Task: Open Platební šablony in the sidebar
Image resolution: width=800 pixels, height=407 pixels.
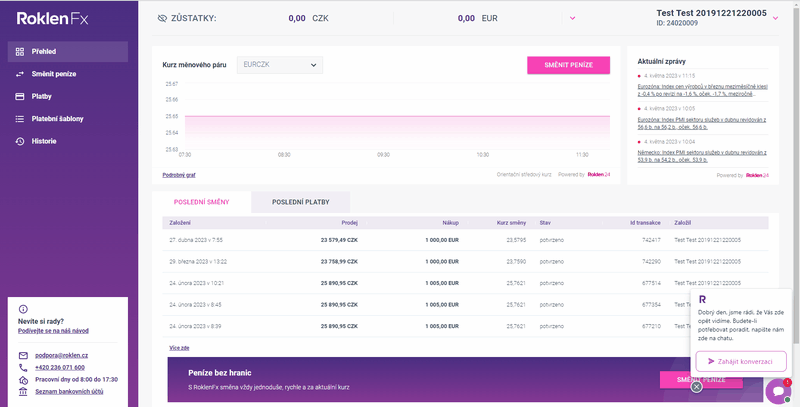Action: (68, 119)
